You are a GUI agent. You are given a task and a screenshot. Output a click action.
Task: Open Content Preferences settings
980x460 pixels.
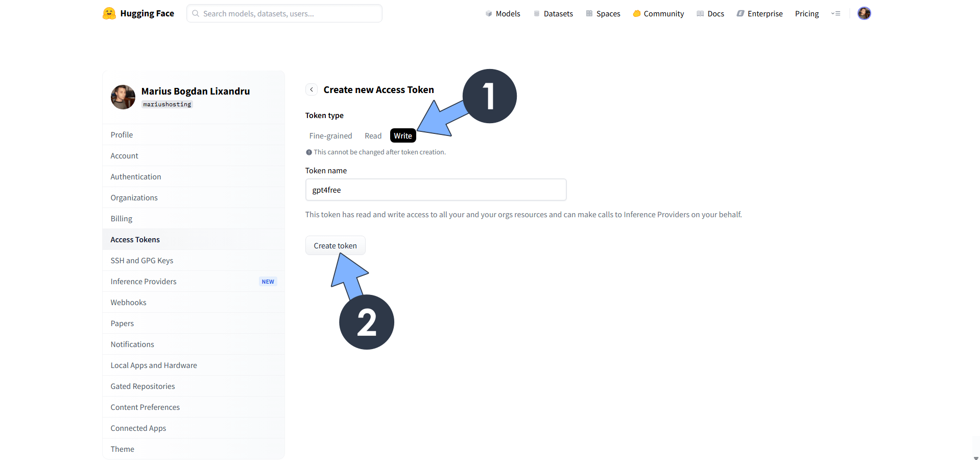point(194,407)
